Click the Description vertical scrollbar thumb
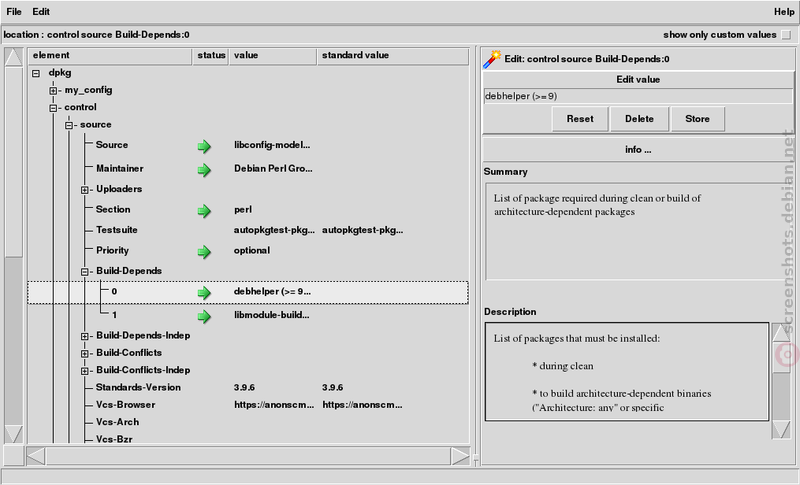 [x=781, y=357]
